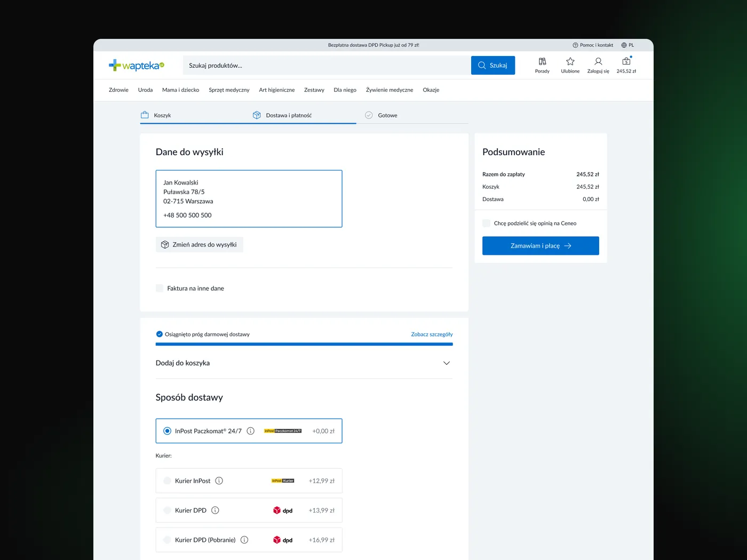Select the Jan Kowalski address card

[249, 198]
